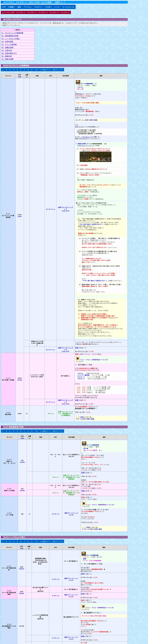The width and height of the screenshot is (148, 644).
Task: Click the ケプティス NPC cell in row 1-2-3
Action: 55,514
